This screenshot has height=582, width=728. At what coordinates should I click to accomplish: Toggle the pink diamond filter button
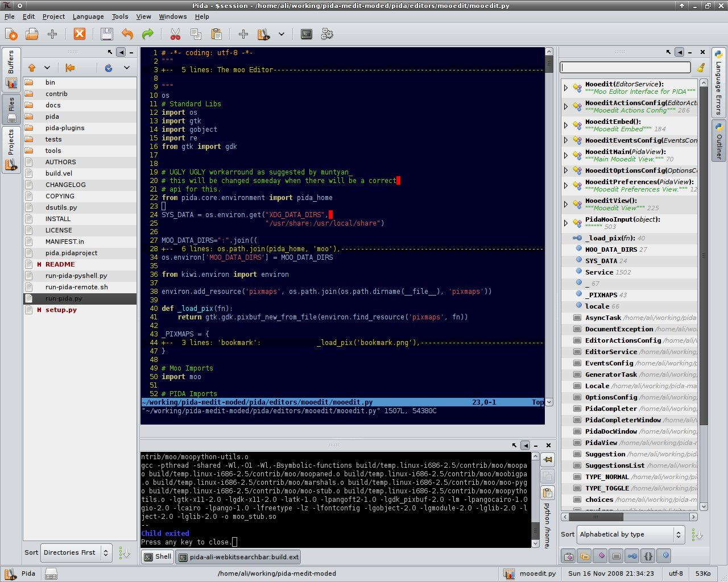[x=601, y=556]
